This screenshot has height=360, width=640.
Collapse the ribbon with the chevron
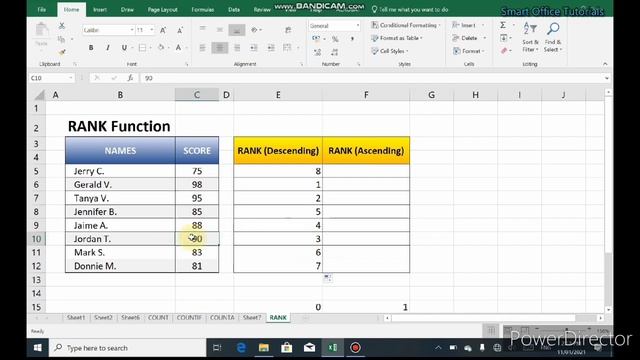coord(605,64)
